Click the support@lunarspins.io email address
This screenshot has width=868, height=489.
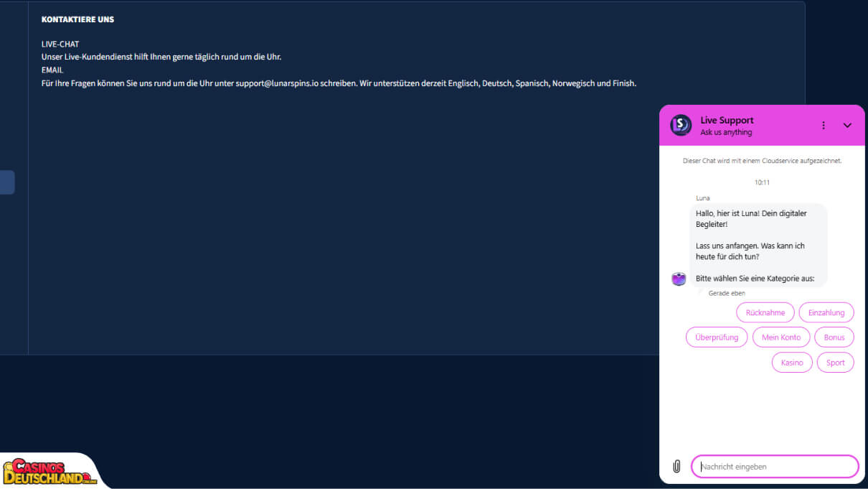pos(277,83)
